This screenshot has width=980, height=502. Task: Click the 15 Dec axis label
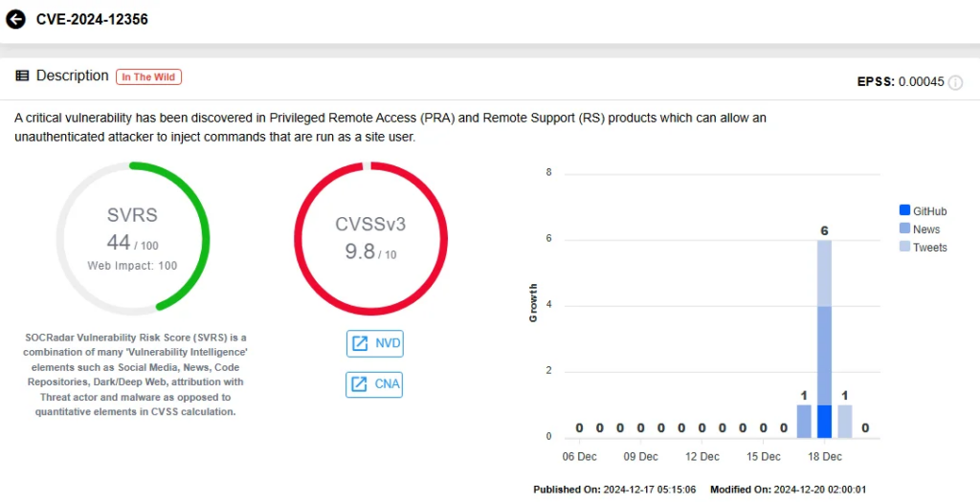pos(763,456)
